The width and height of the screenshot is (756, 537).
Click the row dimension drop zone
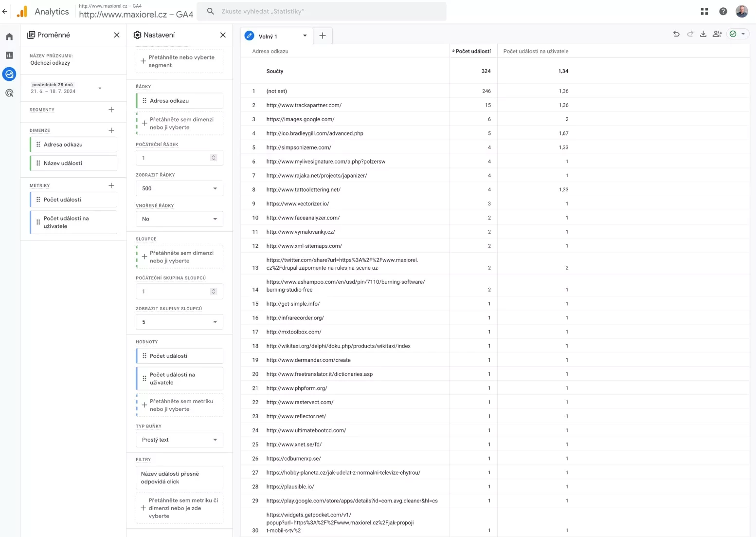pos(180,124)
